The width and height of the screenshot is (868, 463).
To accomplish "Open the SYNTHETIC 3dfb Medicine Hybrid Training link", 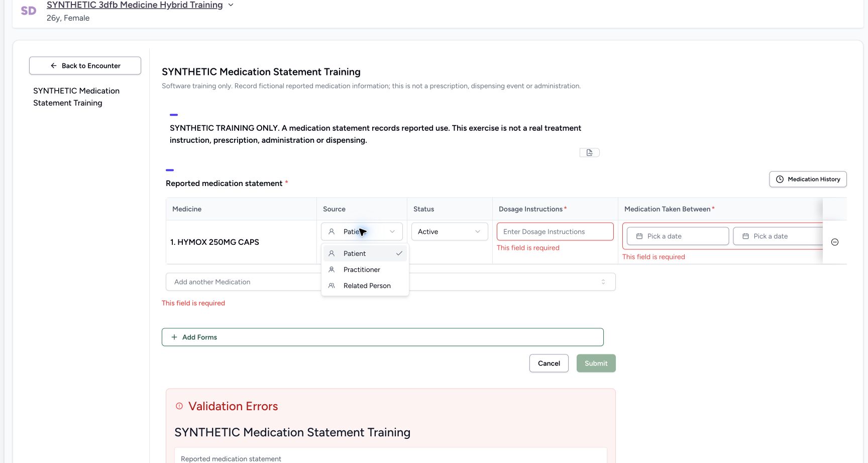I will (x=135, y=5).
